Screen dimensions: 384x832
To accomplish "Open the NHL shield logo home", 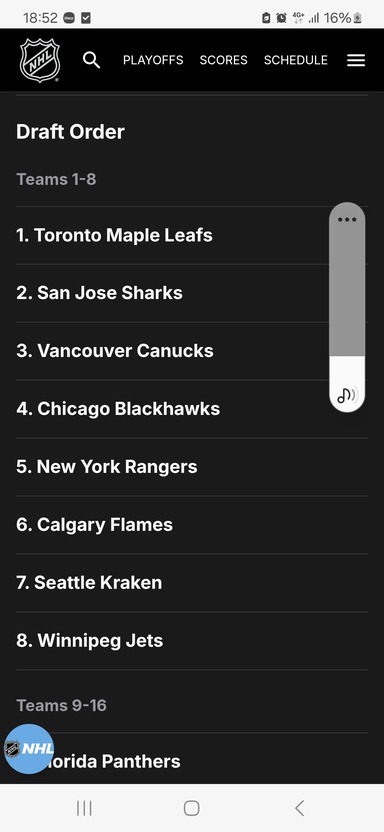I will click(40, 60).
